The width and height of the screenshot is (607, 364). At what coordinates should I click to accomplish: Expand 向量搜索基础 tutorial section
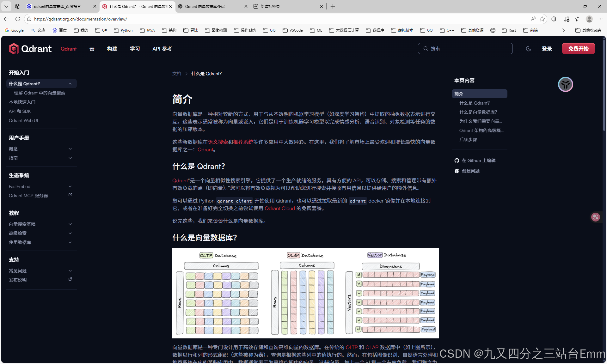(70, 224)
